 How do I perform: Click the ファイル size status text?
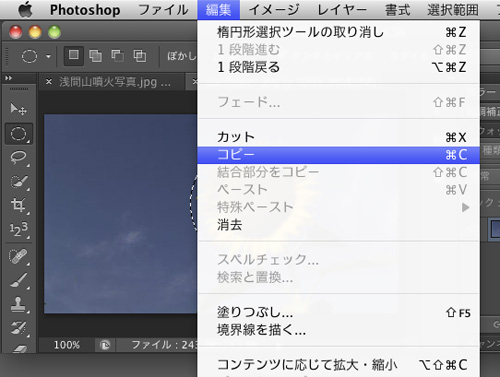[x=164, y=345]
